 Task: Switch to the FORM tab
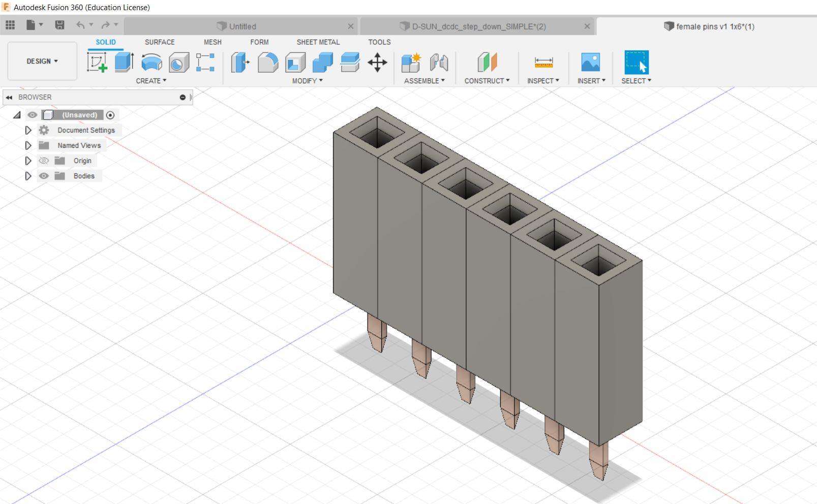(259, 42)
